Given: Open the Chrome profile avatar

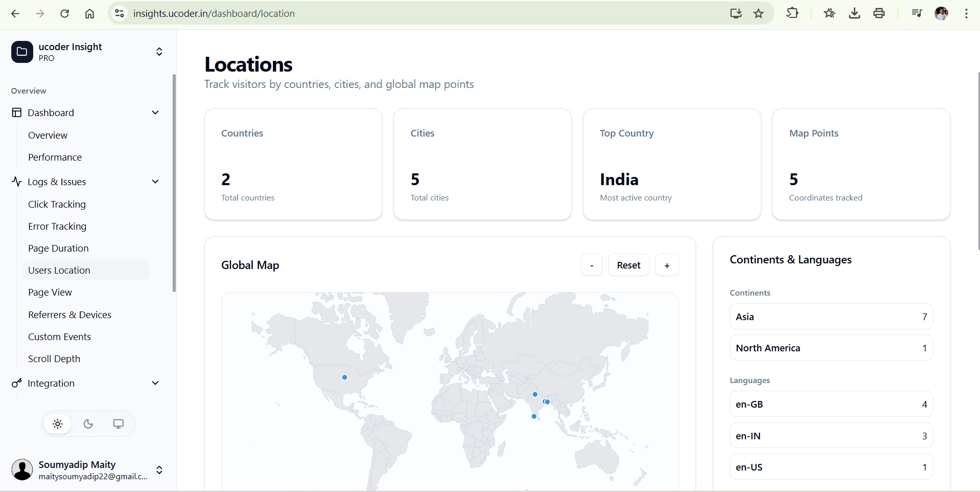Looking at the screenshot, I should (x=941, y=13).
